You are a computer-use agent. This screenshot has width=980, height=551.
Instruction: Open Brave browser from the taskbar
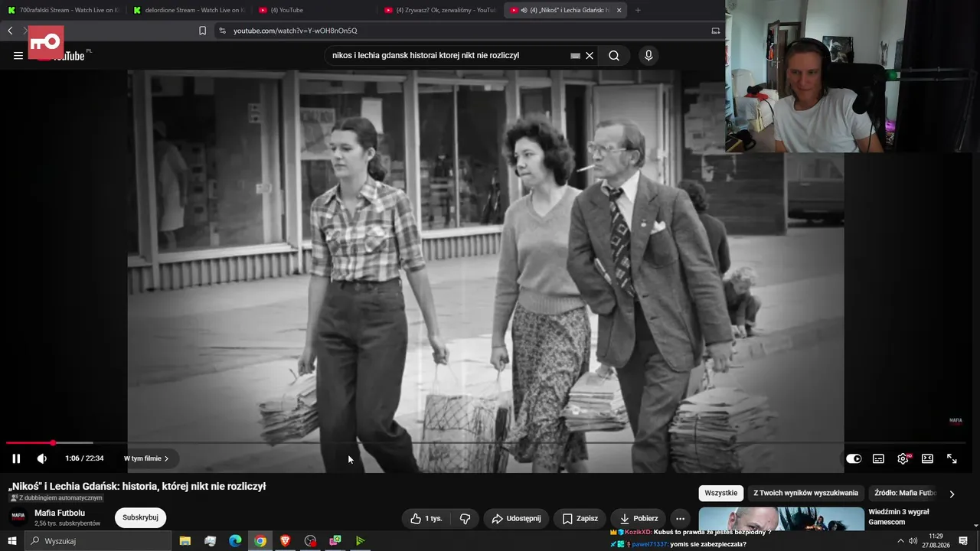coord(286,541)
